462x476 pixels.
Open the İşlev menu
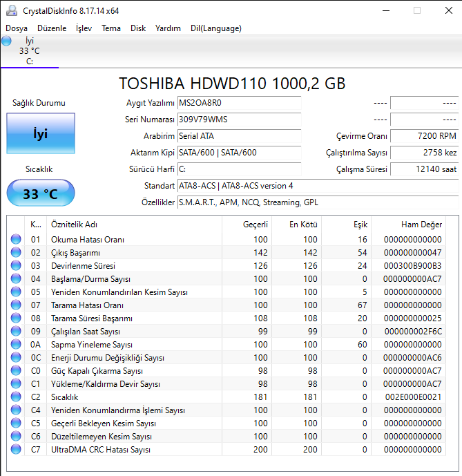click(84, 28)
